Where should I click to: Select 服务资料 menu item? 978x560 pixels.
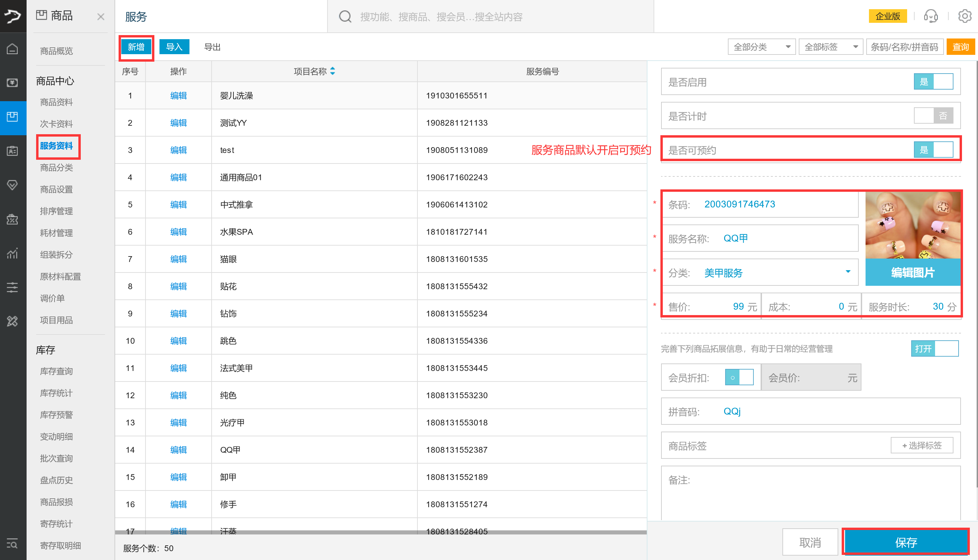(x=56, y=146)
